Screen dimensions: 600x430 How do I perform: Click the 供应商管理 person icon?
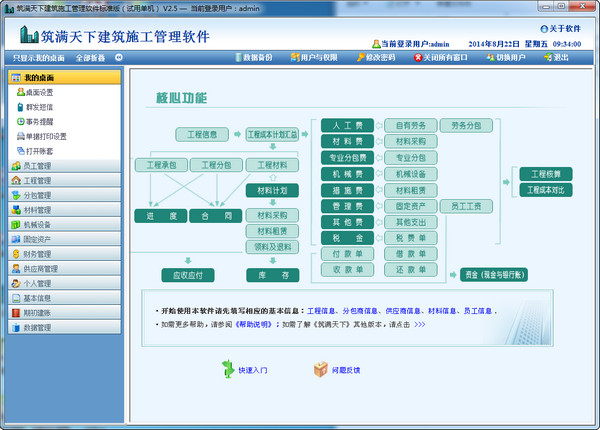click(x=16, y=269)
